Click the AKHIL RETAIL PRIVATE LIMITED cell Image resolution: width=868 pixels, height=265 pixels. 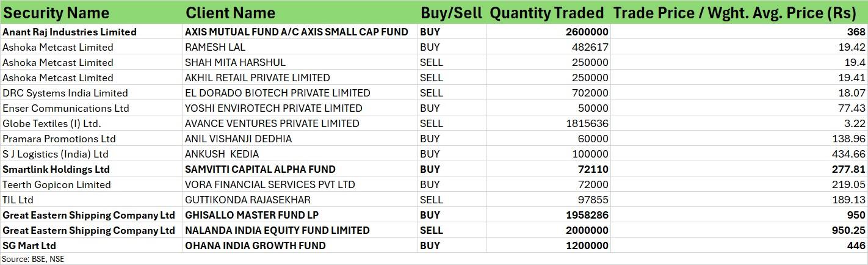point(258,78)
